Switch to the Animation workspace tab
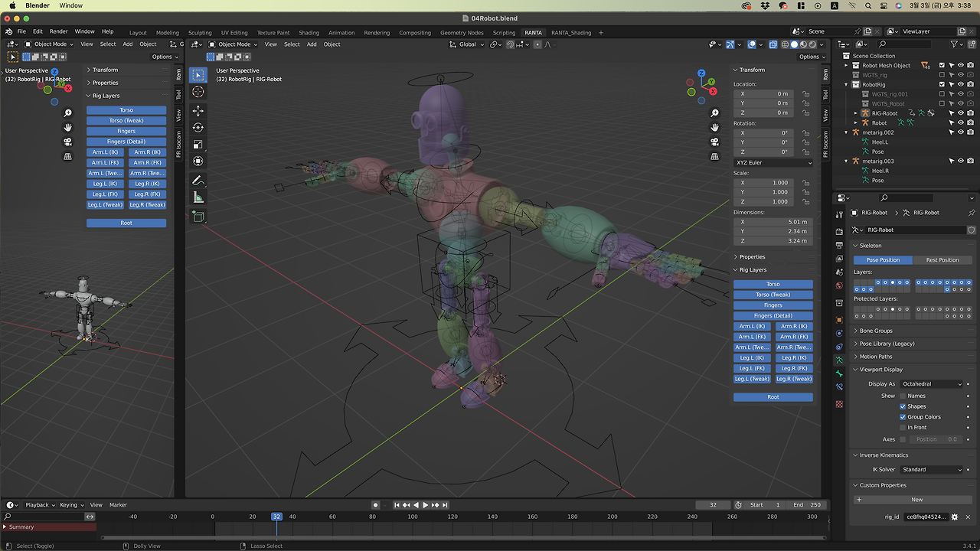The height and width of the screenshot is (551, 980). tap(341, 33)
